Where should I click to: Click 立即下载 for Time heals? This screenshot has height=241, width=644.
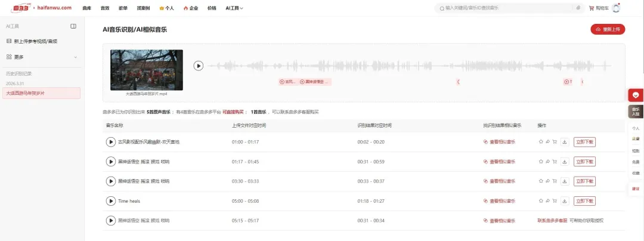tap(584, 201)
